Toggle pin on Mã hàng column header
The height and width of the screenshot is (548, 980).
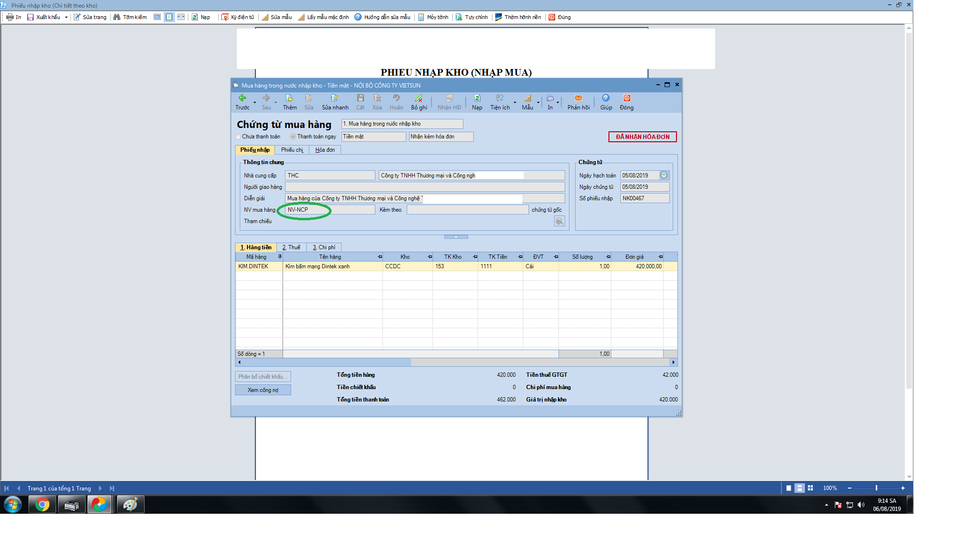(280, 257)
